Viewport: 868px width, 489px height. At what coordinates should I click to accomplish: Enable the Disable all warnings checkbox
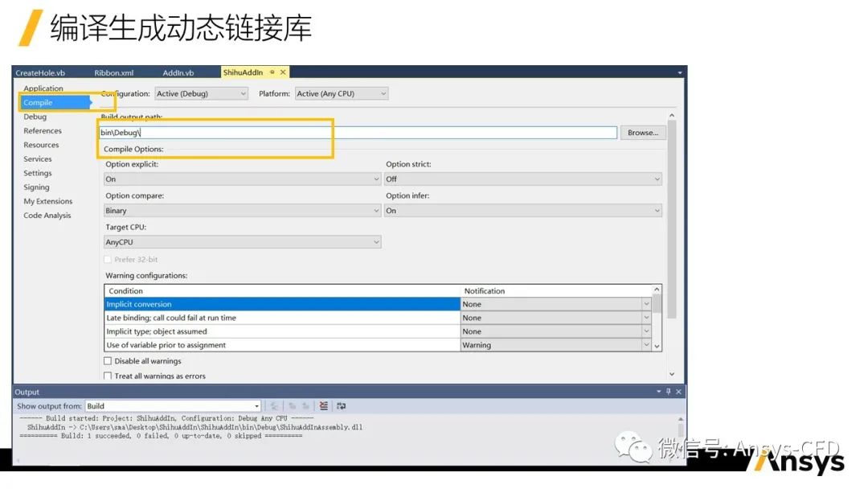tap(108, 361)
